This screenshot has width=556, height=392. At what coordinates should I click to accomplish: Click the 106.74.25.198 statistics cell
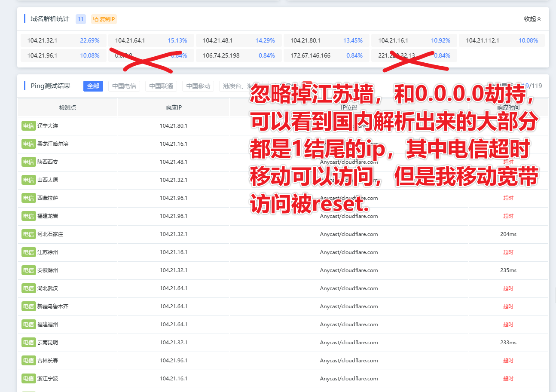click(x=239, y=55)
